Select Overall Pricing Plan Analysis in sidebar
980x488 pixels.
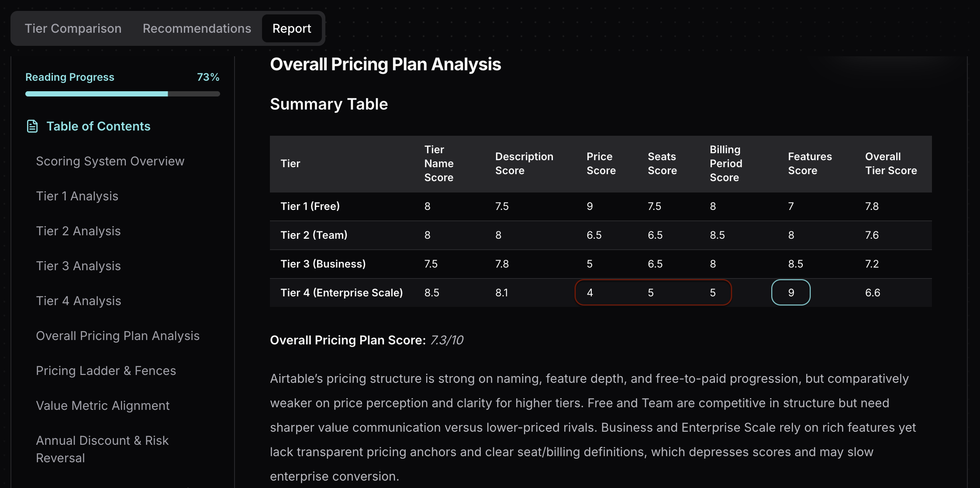[117, 335]
